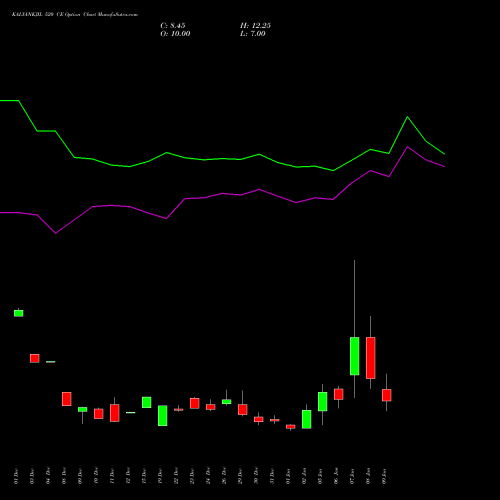
Task: Click the peak of the green indicator line
Action: [x=407, y=117]
